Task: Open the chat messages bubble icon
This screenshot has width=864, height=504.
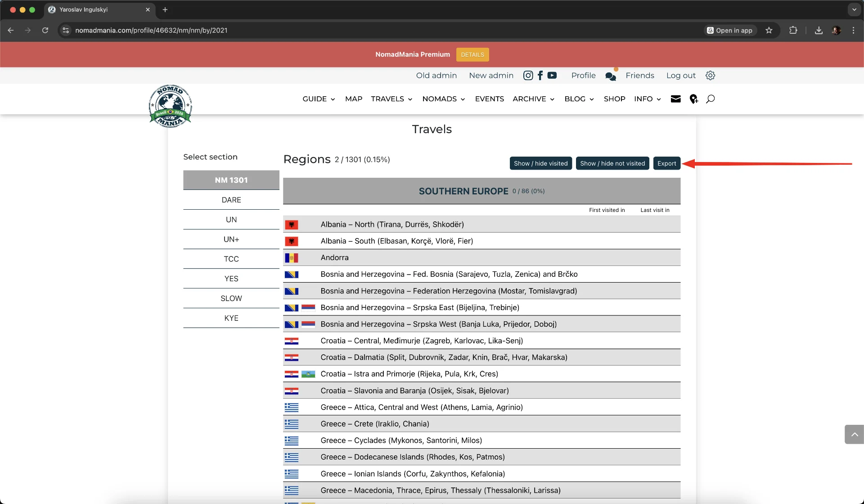Action: tap(610, 76)
